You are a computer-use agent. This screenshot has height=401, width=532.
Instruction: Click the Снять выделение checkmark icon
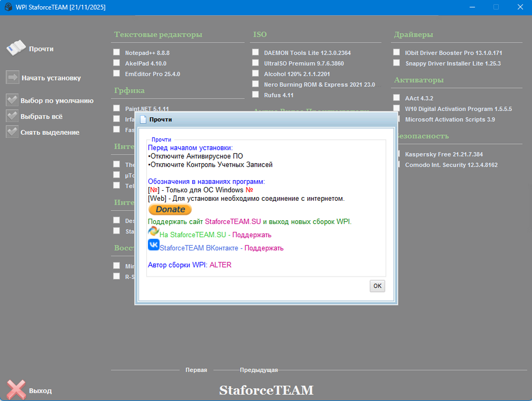click(x=12, y=132)
